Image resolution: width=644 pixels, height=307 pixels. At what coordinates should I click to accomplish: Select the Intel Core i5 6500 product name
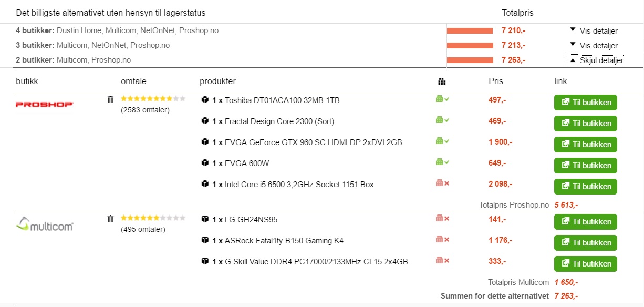pos(299,185)
